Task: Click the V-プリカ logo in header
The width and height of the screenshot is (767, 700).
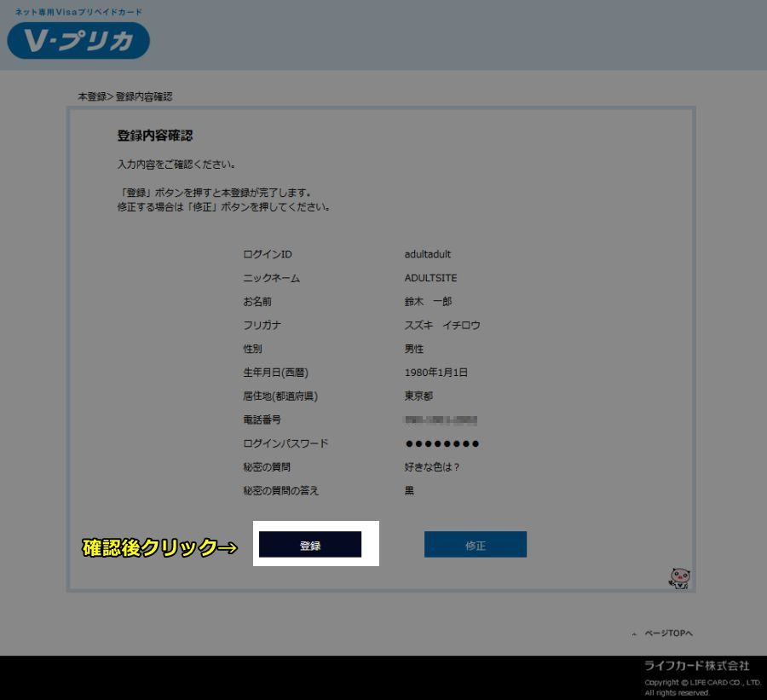Action: coord(78,40)
